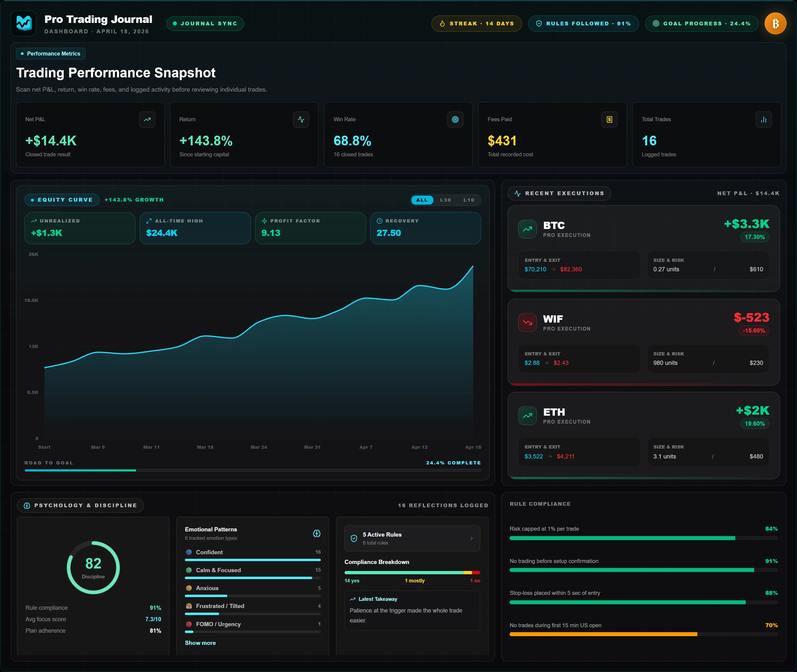The width and height of the screenshot is (797, 672).
Task: Click the brain icon in Psychology & Discipline header
Action: click(x=27, y=505)
